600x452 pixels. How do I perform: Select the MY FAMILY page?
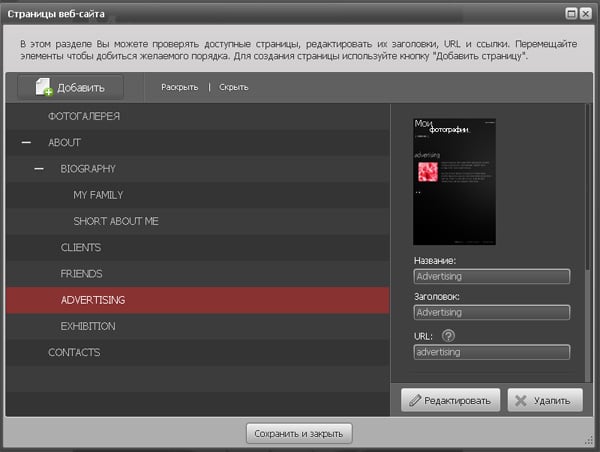coord(98,195)
